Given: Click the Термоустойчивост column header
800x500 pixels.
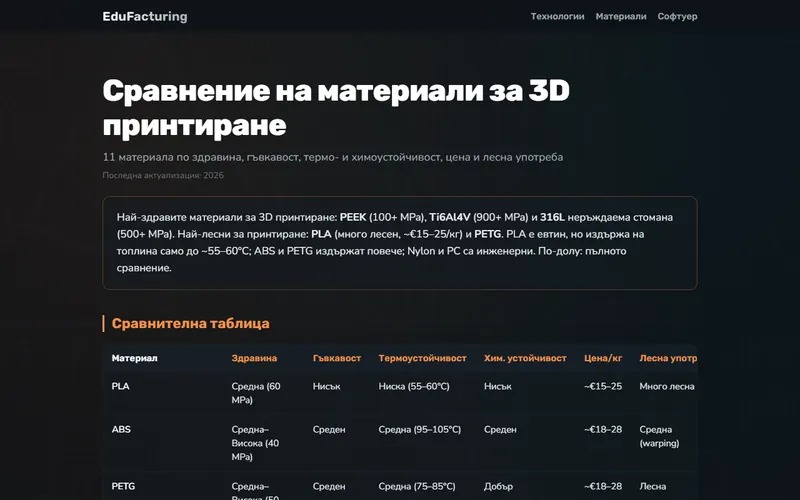Looking at the screenshot, I should [422, 358].
